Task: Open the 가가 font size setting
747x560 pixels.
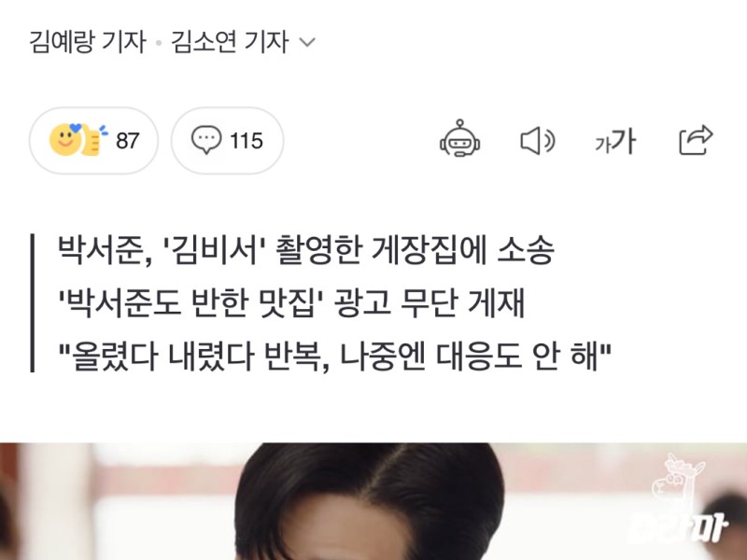Action: tap(614, 141)
